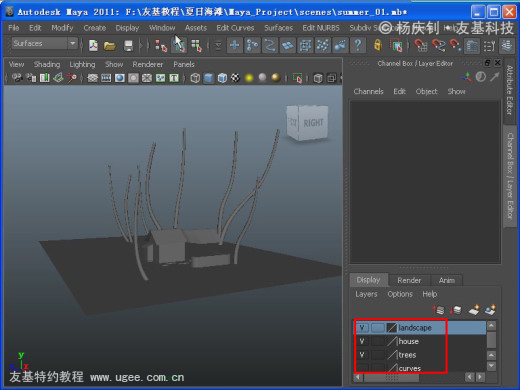This screenshot has width=520, height=390.
Task: Open the Edit menu in main menu bar
Action: 35,28
